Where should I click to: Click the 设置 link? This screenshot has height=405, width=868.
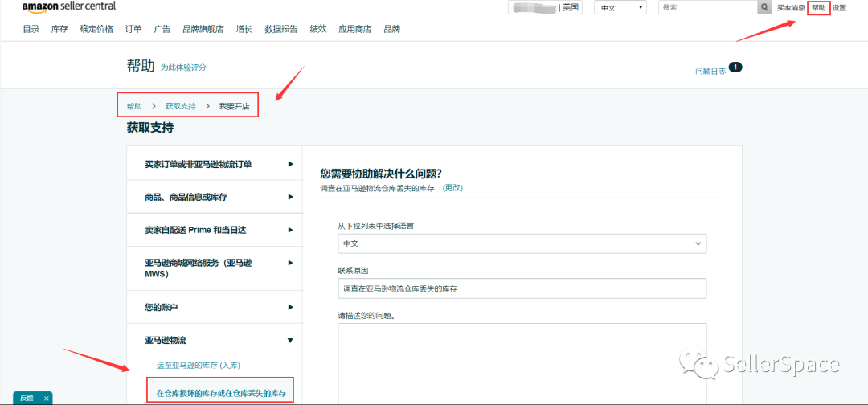point(839,8)
